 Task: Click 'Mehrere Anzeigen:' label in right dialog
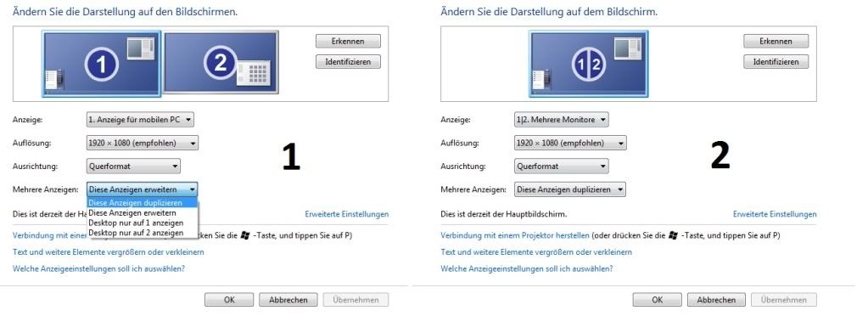pos(473,189)
